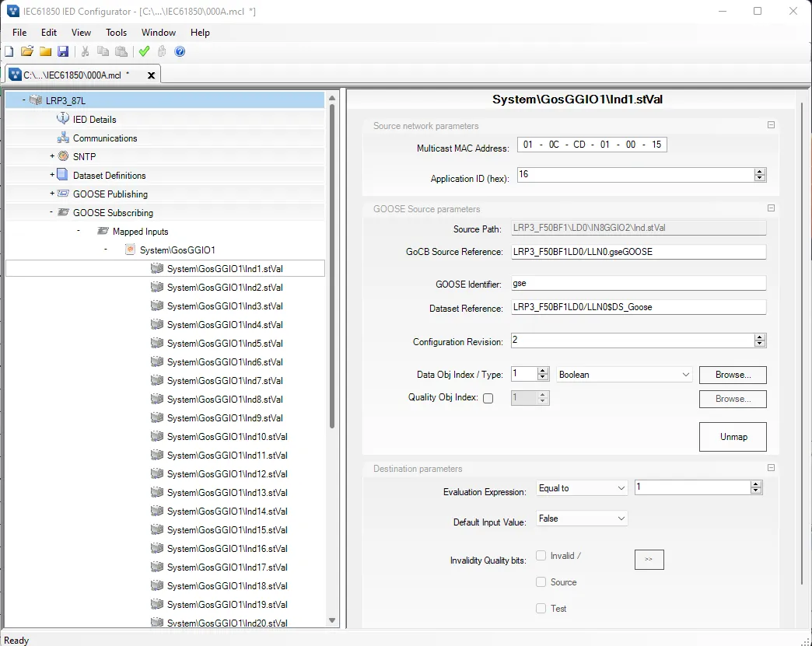Open the Window menu
Image resolution: width=812 pixels, height=646 pixels.
[x=159, y=32]
